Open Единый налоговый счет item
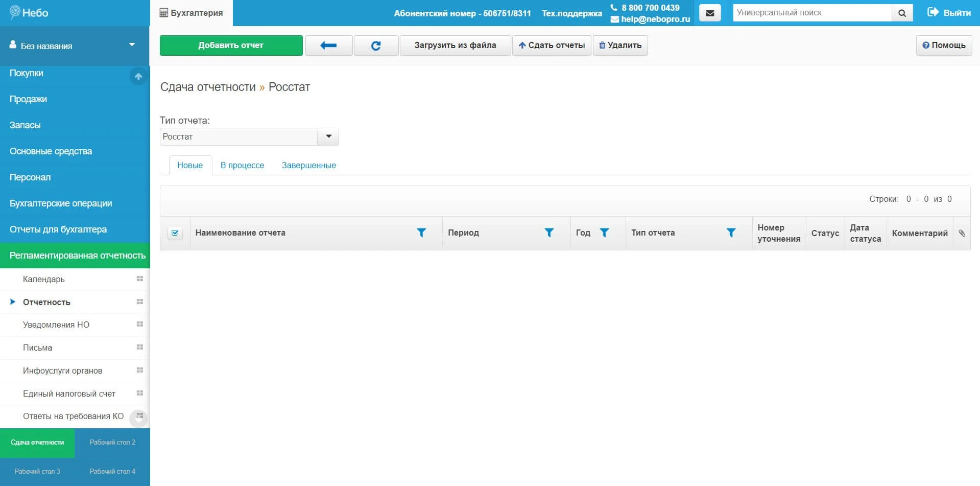The height and width of the screenshot is (486, 980). (x=69, y=394)
